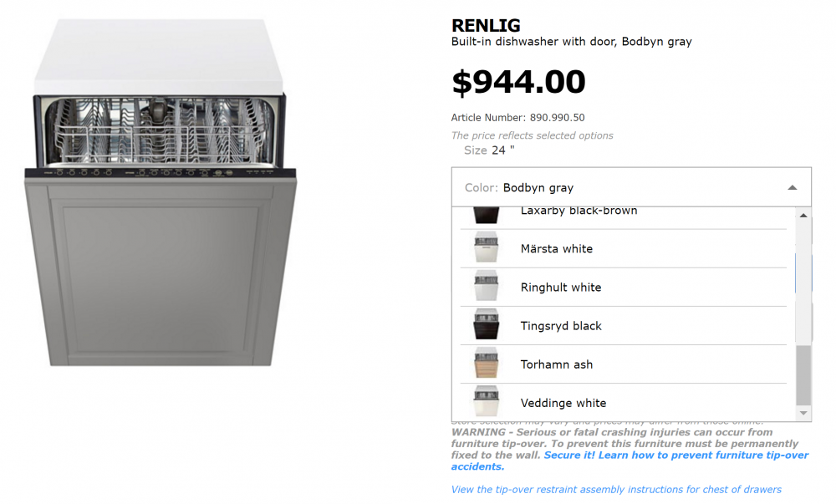Select Märsta white color option
This screenshot has height=504, width=836.
(624, 249)
